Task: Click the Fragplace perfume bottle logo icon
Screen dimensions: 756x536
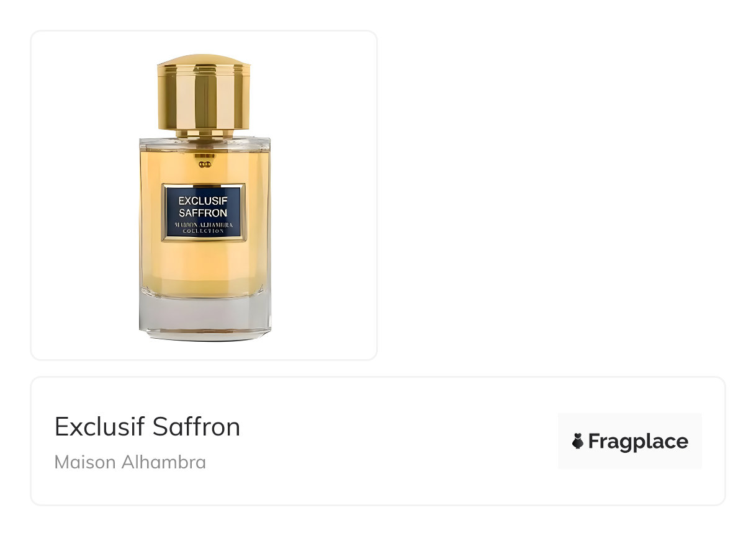Action: (578, 441)
